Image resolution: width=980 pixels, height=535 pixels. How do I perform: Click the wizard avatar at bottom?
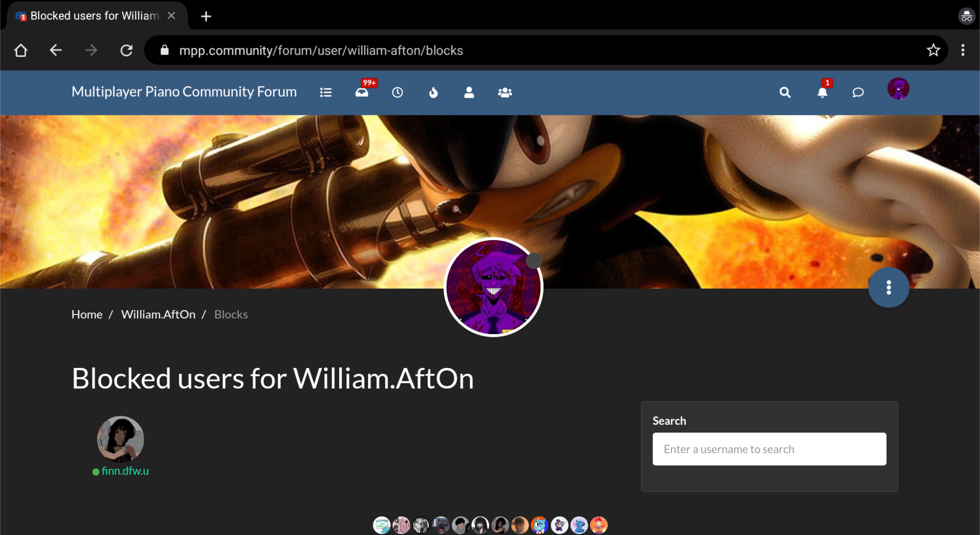click(x=559, y=525)
